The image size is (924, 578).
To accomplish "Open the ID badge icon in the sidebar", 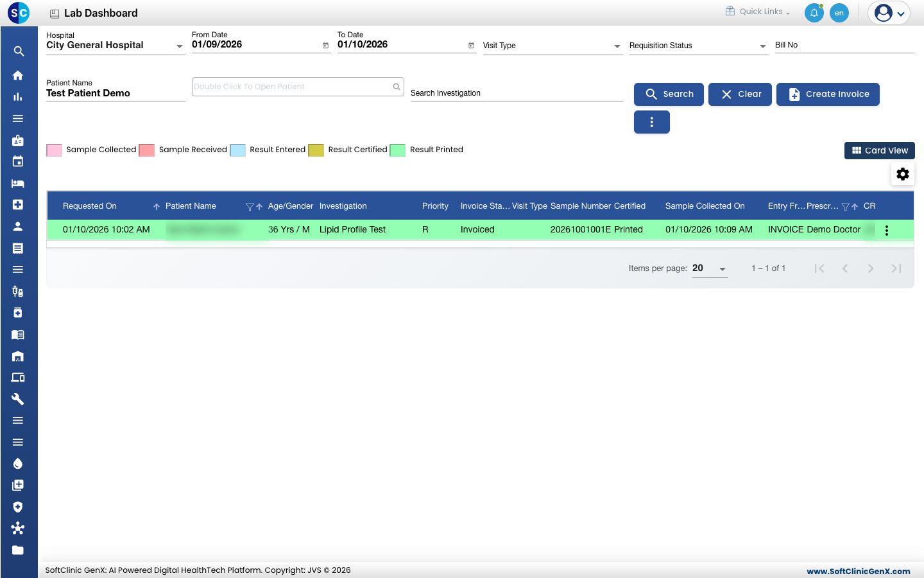I will tap(18, 140).
